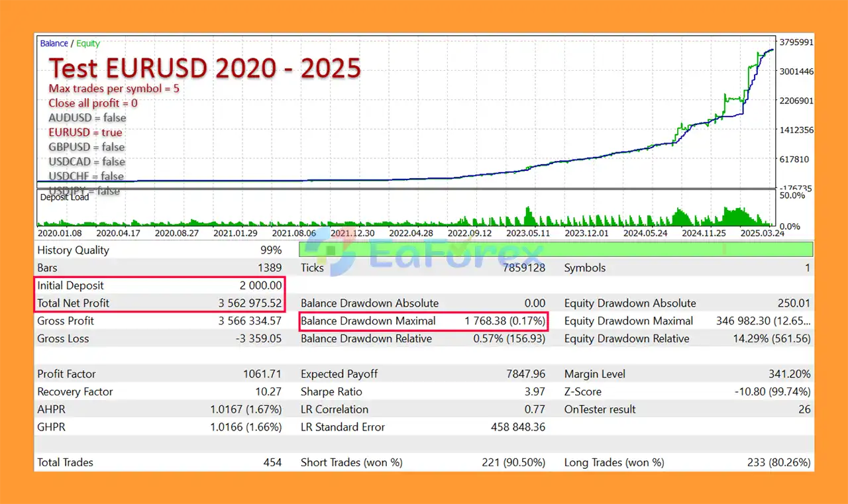Click the Balance Drawdown Maximal highlighted value
The image size is (848, 504).
pyautogui.click(x=505, y=321)
